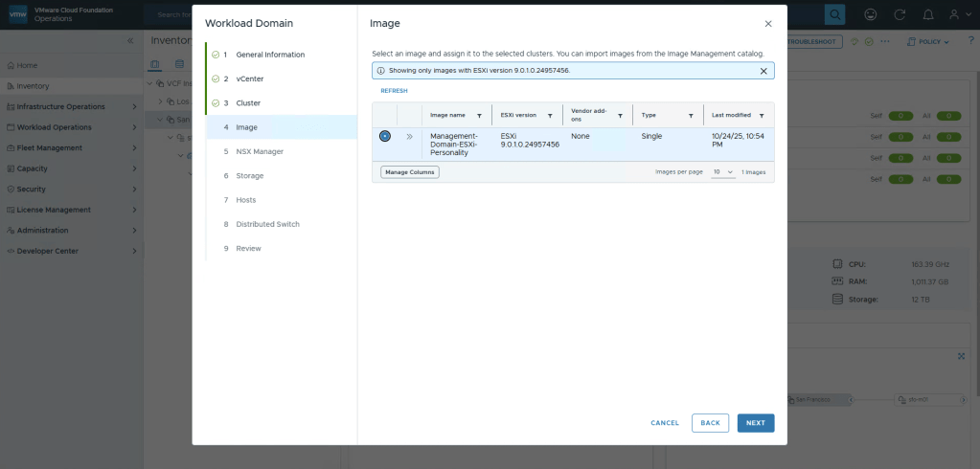Jump to the vCenter wizard step
Image resolution: width=980 pixels, height=469 pixels.
coord(249,78)
